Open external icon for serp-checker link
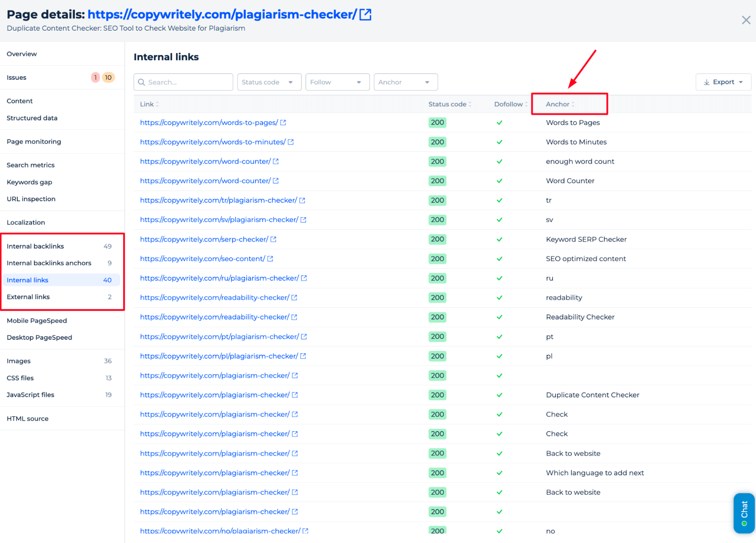Viewport: 756px width, 543px height. tap(273, 239)
